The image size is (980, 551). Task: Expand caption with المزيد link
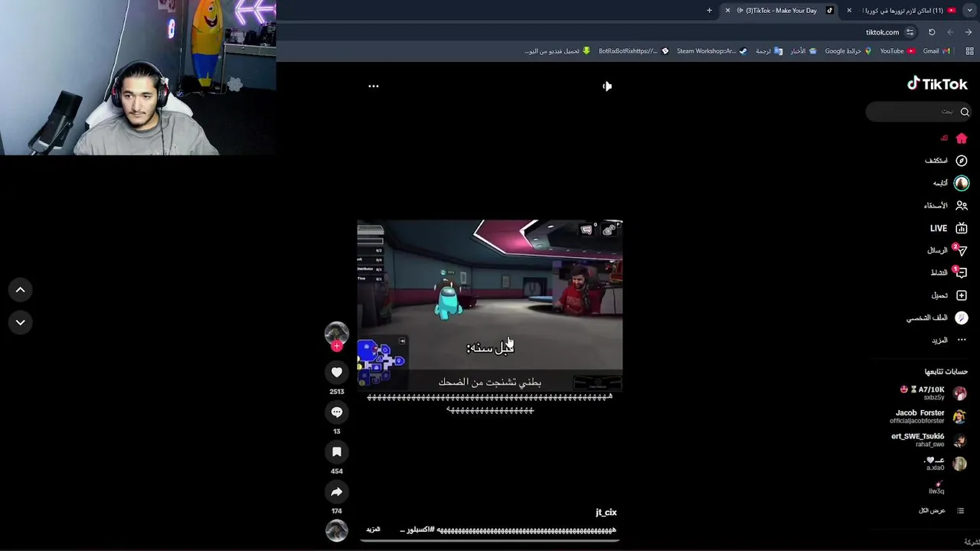tap(373, 530)
